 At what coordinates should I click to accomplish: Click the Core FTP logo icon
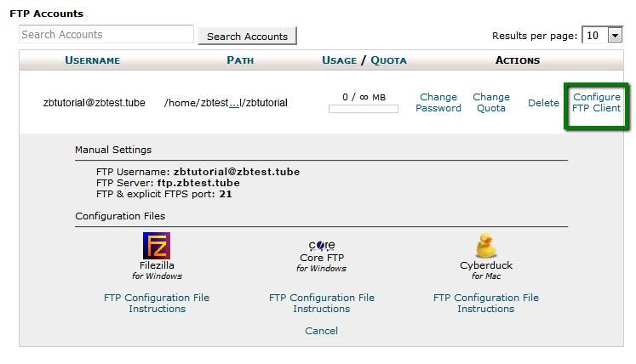(x=322, y=244)
